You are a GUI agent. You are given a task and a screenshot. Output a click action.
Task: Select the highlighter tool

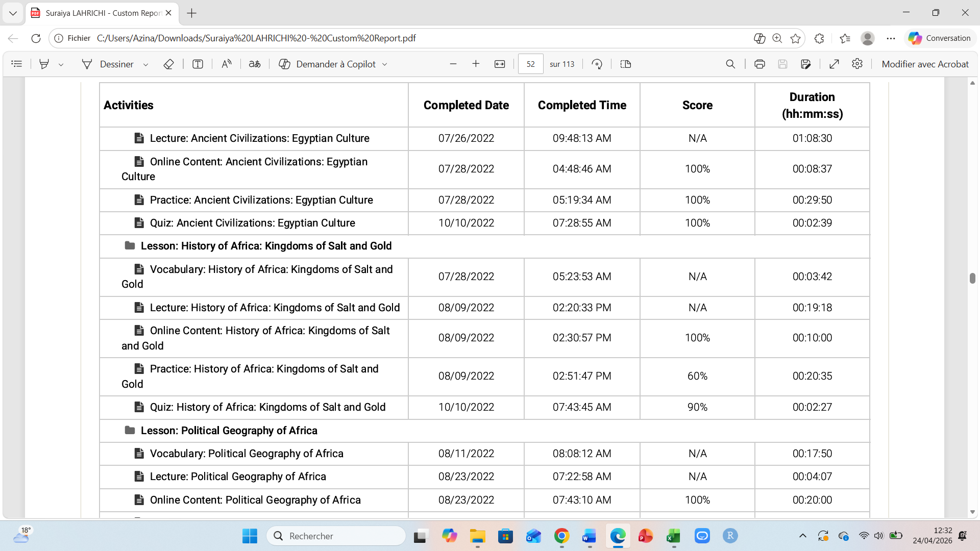(x=44, y=64)
